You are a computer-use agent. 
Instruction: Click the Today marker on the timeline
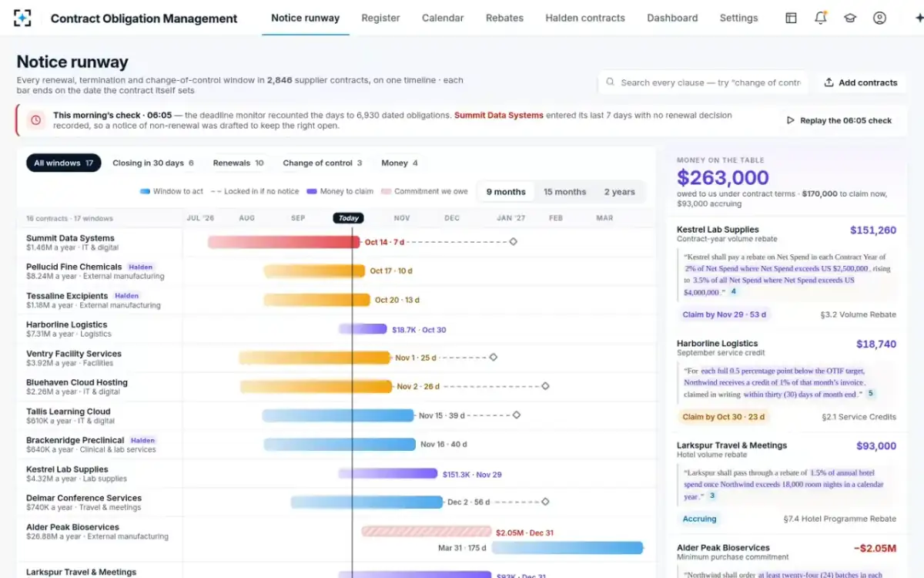click(348, 218)
